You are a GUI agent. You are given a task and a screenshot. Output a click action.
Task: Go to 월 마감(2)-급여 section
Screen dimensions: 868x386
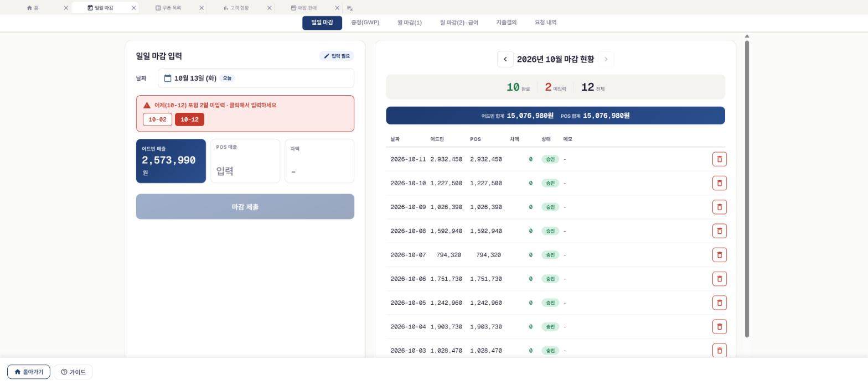pos(459,23)
